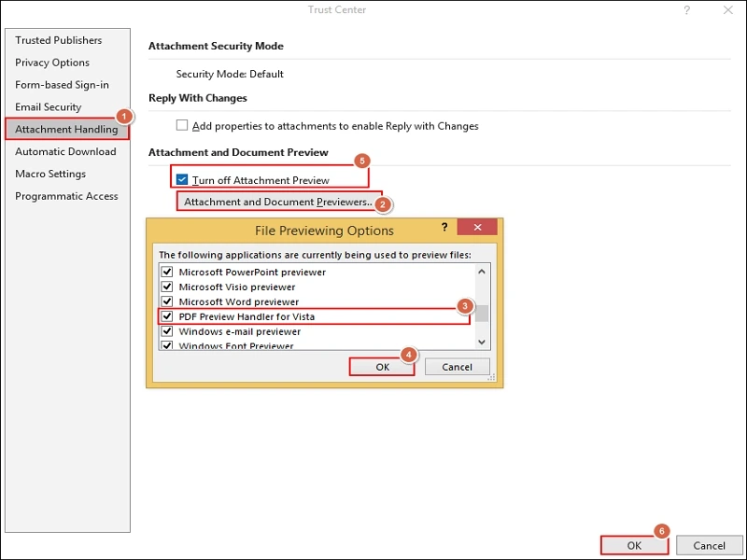Enable Add properties to attachments checkbox
The width and height of the screenshot is (747, 560).
pyautogui.click(x=183, y=125)
